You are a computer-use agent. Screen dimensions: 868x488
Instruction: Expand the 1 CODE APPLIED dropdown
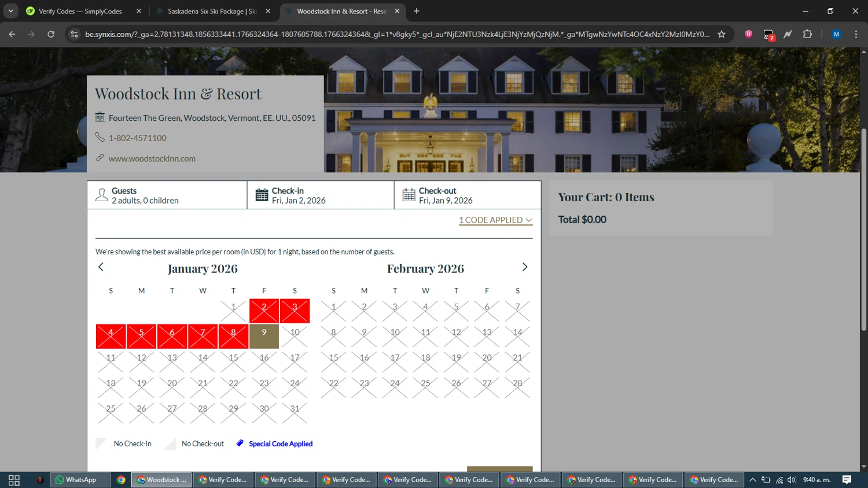(495, 220)
